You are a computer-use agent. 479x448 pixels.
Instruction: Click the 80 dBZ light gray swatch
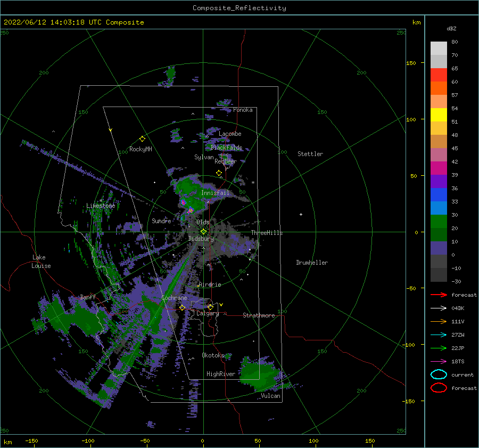tap(439, 48)
